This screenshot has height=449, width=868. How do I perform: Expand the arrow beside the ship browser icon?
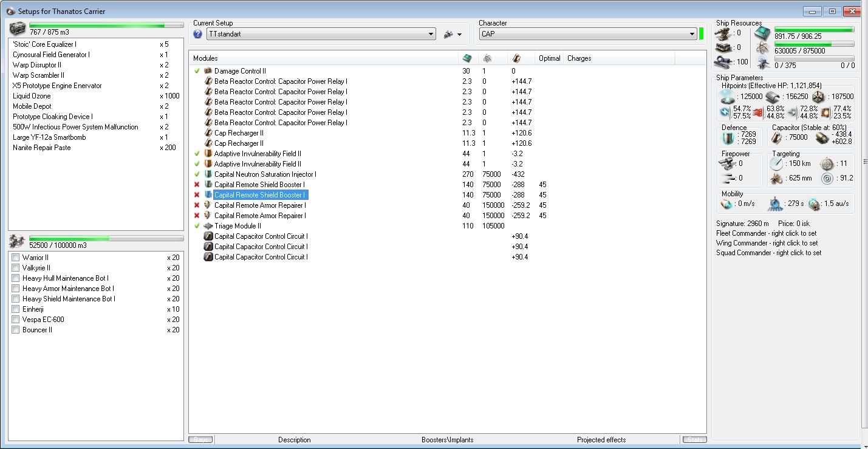tap(459, 35)
